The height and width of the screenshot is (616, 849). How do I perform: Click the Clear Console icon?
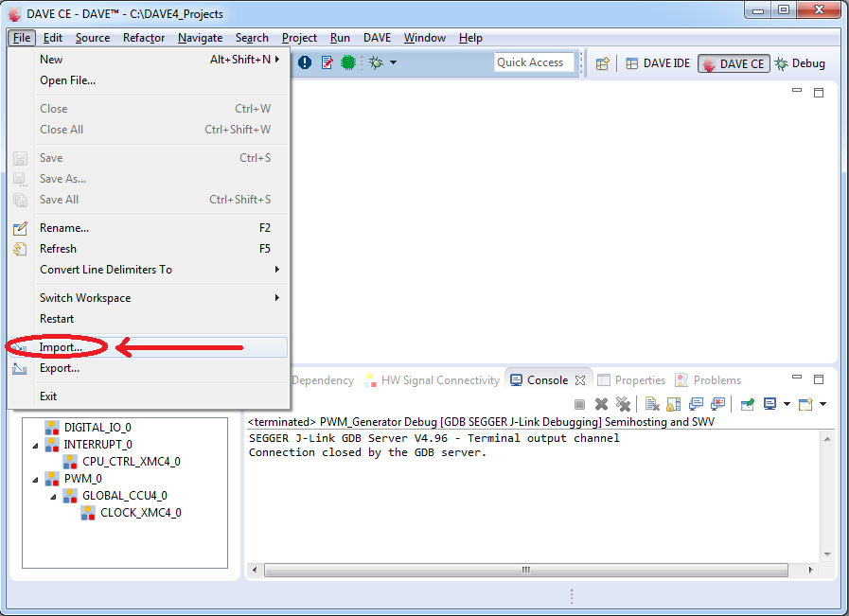coord(652,404)
